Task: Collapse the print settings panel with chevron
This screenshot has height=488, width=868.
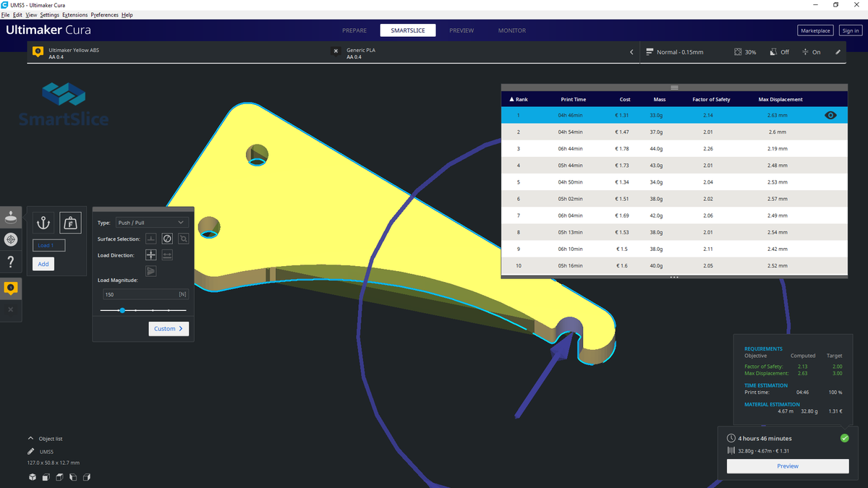Action: tap(631, 51)
